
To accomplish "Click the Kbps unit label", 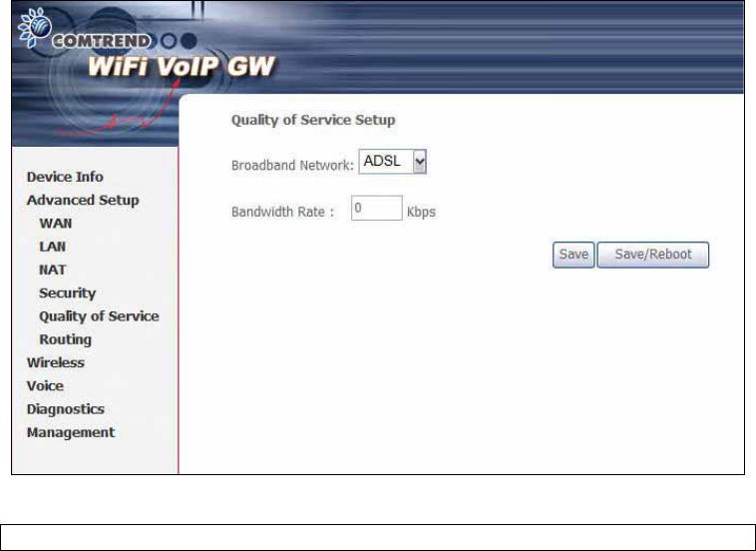I will tap(422, 212).
